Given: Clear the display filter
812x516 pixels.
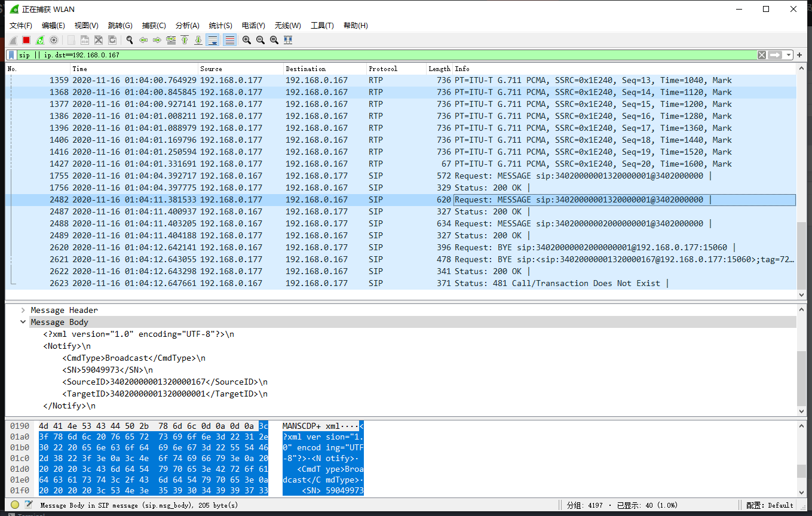Looking at the screenshot, I should (x=762, y=55).
